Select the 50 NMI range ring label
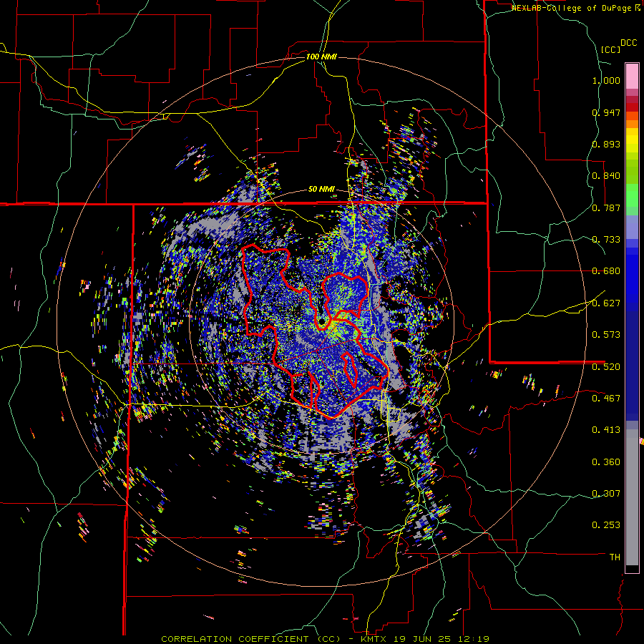 tap(321, 190)
